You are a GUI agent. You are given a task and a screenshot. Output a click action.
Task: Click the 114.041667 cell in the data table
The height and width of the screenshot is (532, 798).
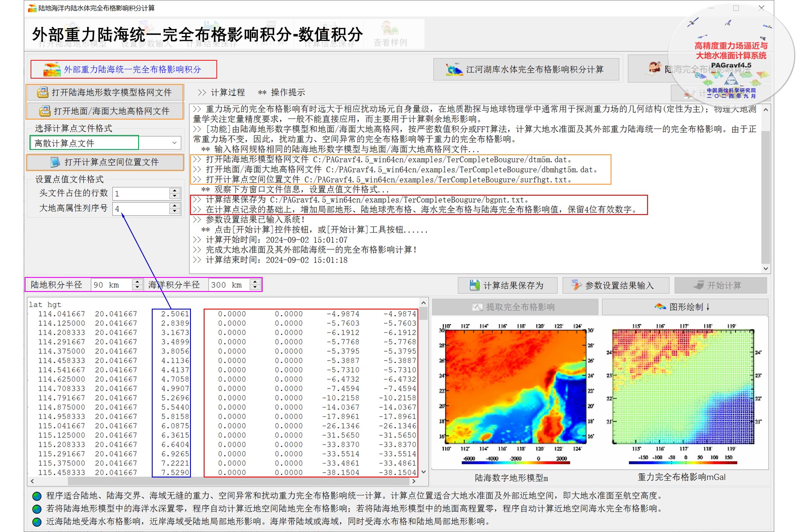click(61, 314)
